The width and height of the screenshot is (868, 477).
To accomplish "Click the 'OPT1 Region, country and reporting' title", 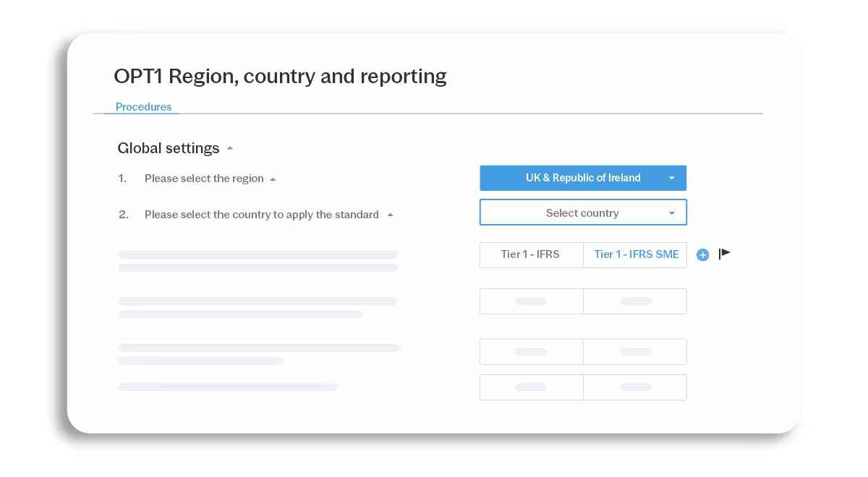I will [x=280, y=76].
